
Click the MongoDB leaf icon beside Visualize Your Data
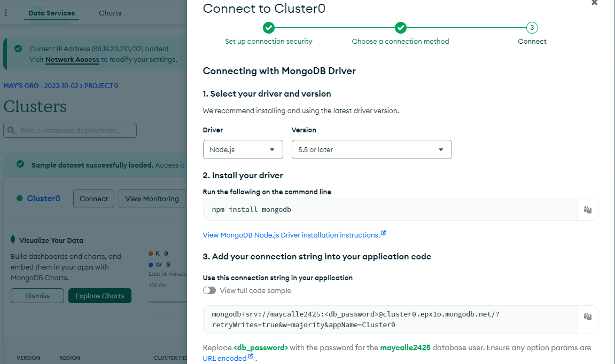13,240
